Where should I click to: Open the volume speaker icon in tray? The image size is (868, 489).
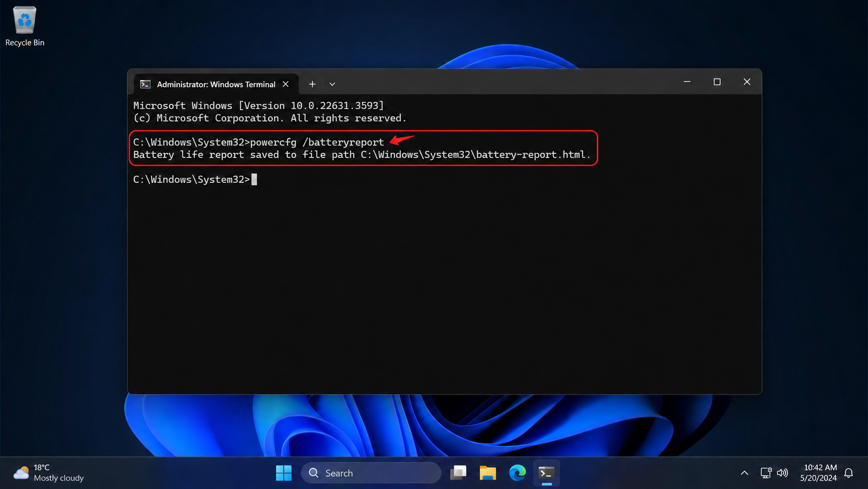(x=782, y=473)
